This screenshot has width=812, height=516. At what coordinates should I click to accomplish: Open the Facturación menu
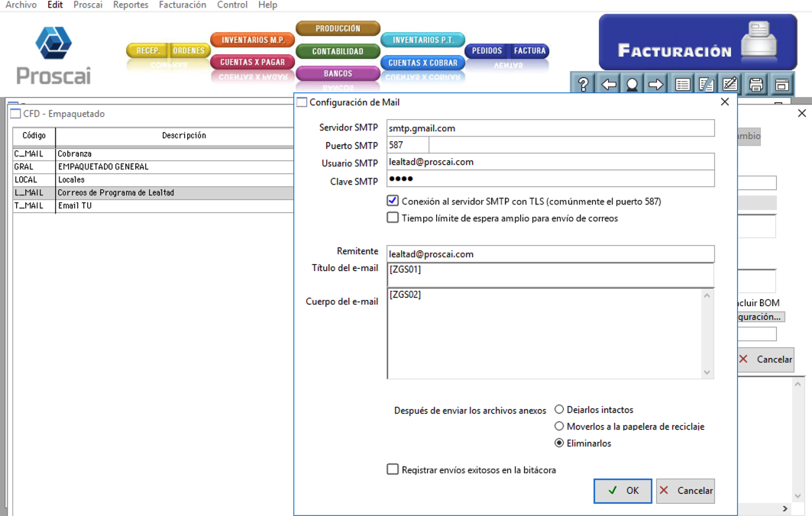183,5
